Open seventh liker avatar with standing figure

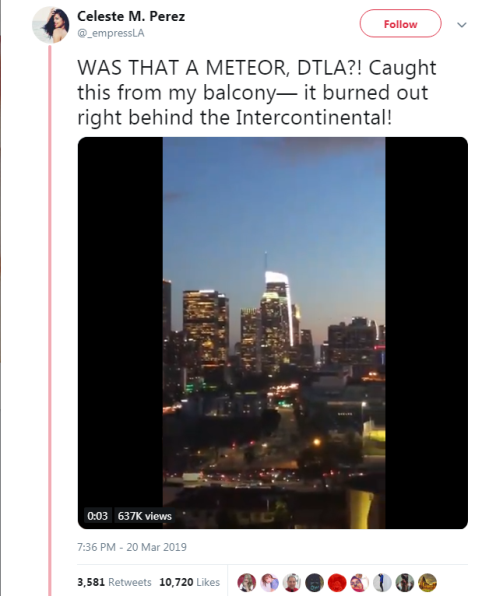pos(382,582)
